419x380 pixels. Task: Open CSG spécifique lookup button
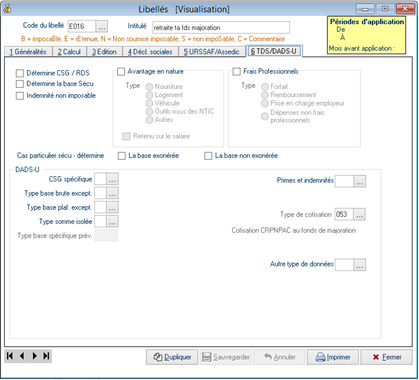(112, 179)
